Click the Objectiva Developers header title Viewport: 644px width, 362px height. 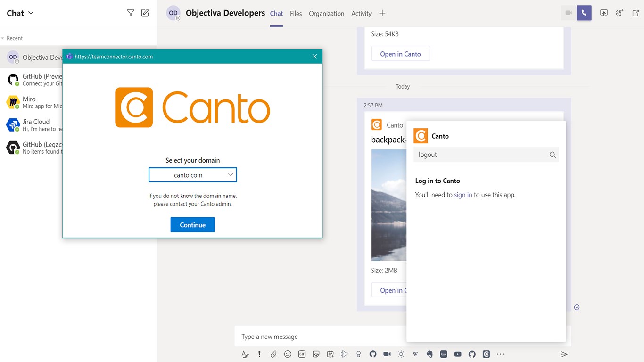click(225, 13)
